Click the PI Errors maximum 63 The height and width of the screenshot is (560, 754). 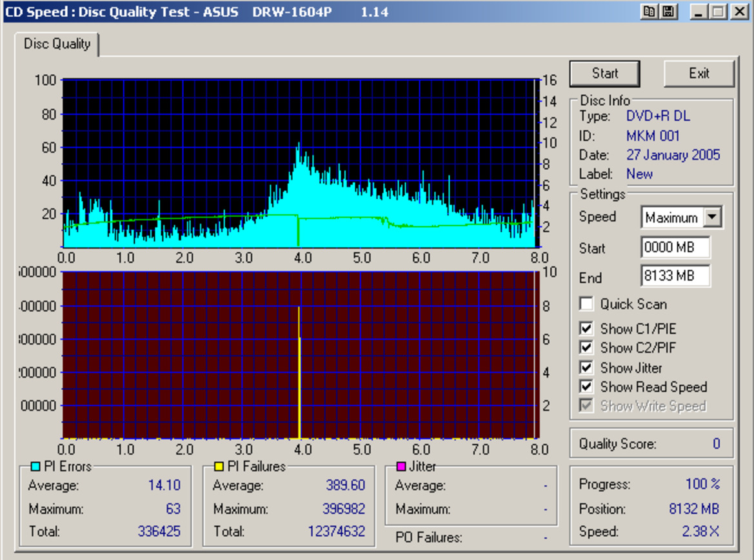click(173, 508)
